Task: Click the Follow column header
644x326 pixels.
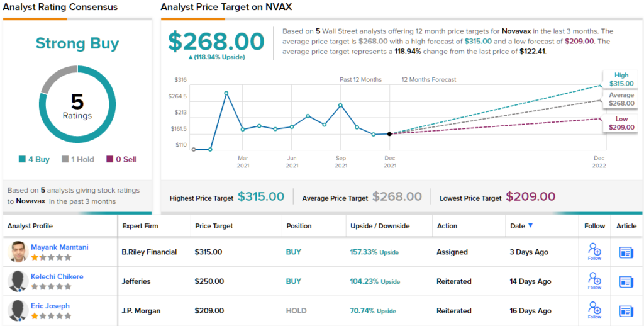Action: (x=594, y=226)
